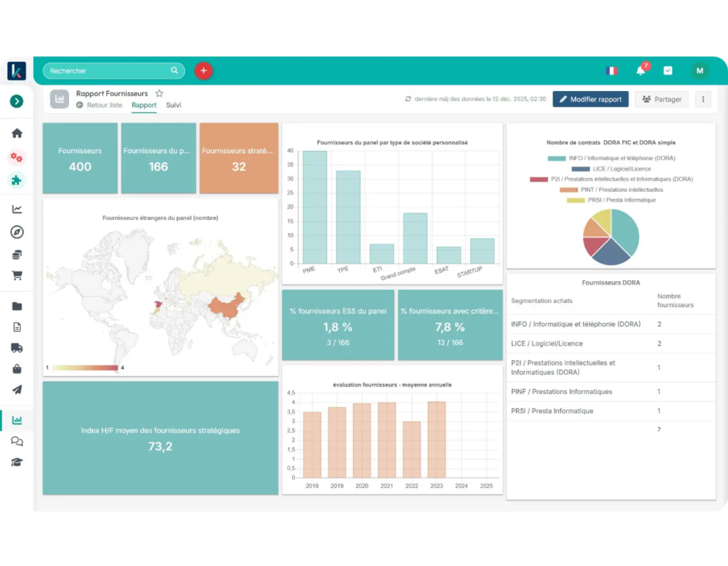
Task: Open the shopping cart sidebar icon
Action: coord(17,276)
